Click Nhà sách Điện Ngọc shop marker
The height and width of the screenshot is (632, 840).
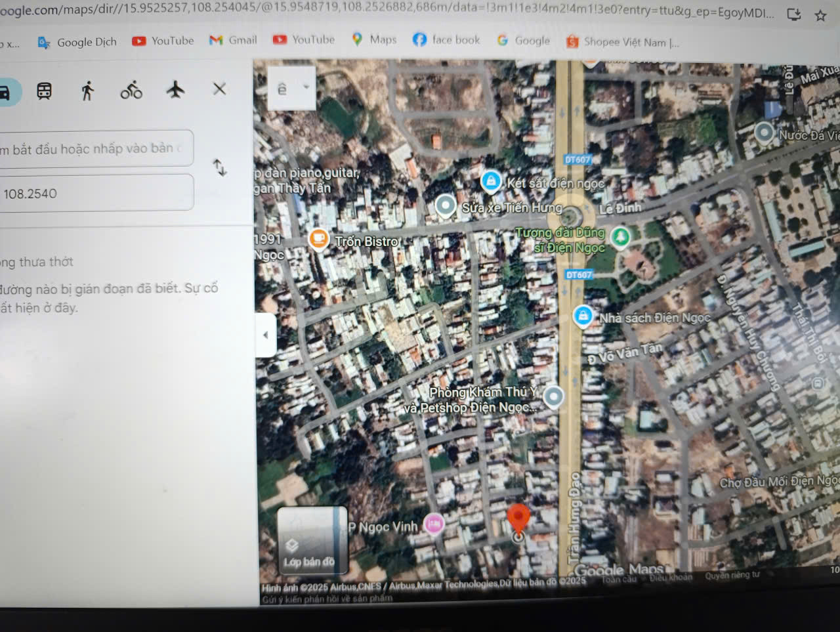(582, 316)
